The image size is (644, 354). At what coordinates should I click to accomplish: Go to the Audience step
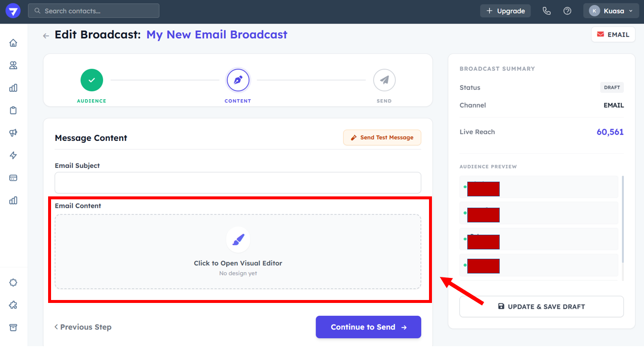tap(92, 80)
